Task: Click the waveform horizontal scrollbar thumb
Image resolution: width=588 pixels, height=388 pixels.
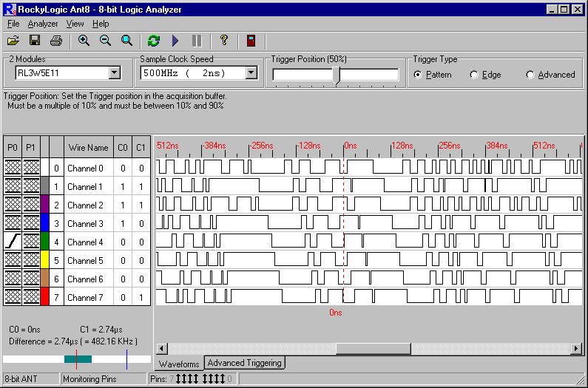Action: click(373, 349)
